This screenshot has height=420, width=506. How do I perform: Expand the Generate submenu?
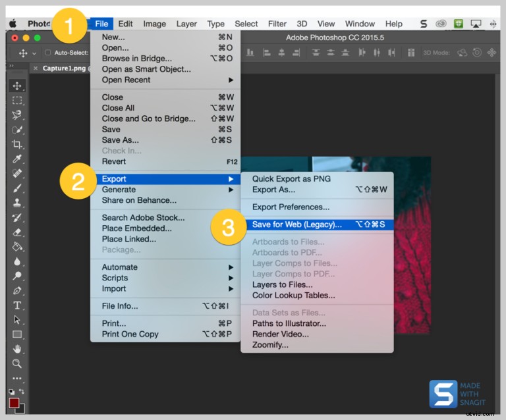(x=165, y=190)
